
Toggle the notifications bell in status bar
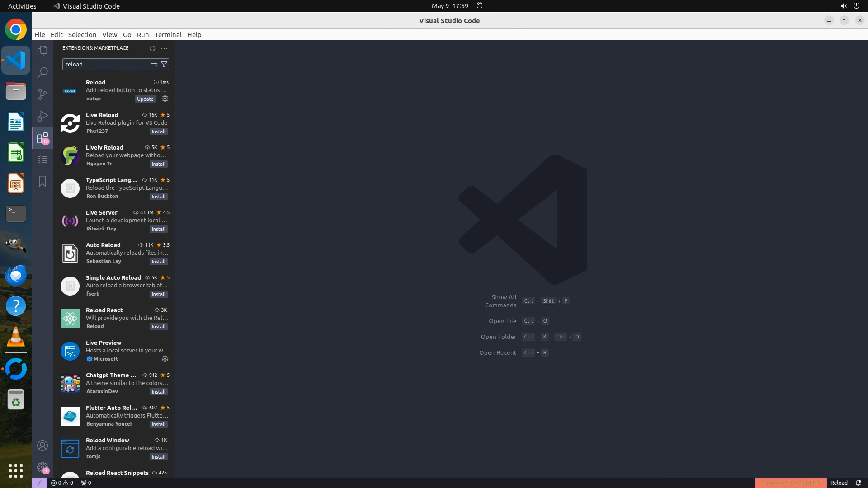pos(859,483)
